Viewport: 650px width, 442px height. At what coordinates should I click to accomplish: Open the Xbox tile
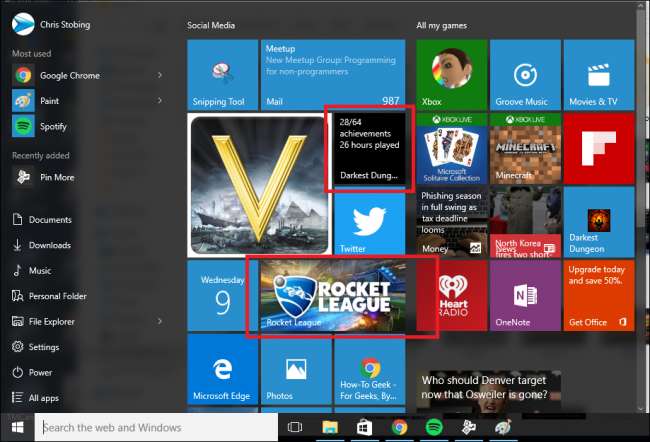tap(447, 75)
